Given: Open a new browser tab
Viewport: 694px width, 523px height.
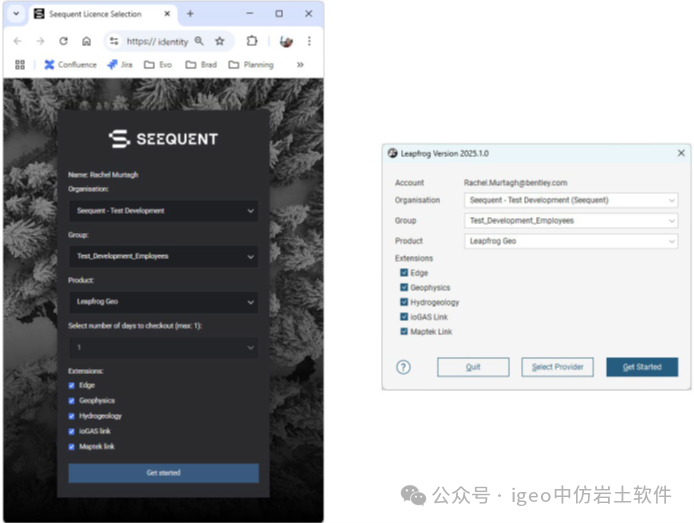Looking at the screenshot, I should (190, 14).
